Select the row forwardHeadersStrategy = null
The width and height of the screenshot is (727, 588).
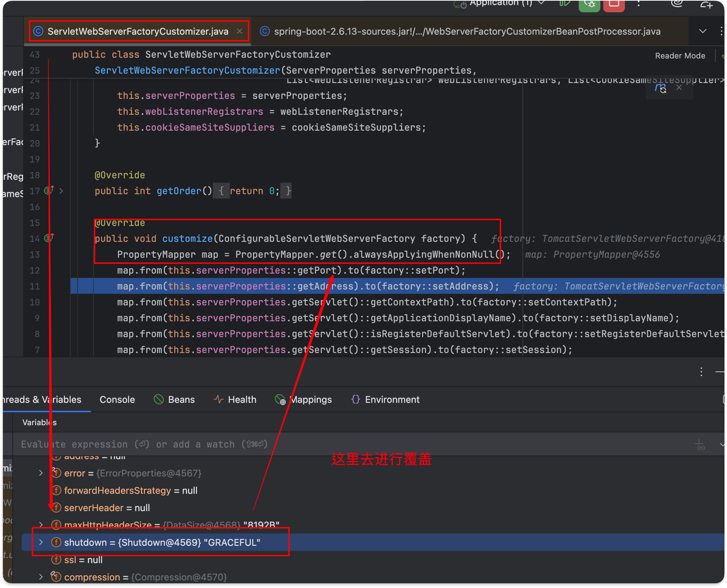373,491
